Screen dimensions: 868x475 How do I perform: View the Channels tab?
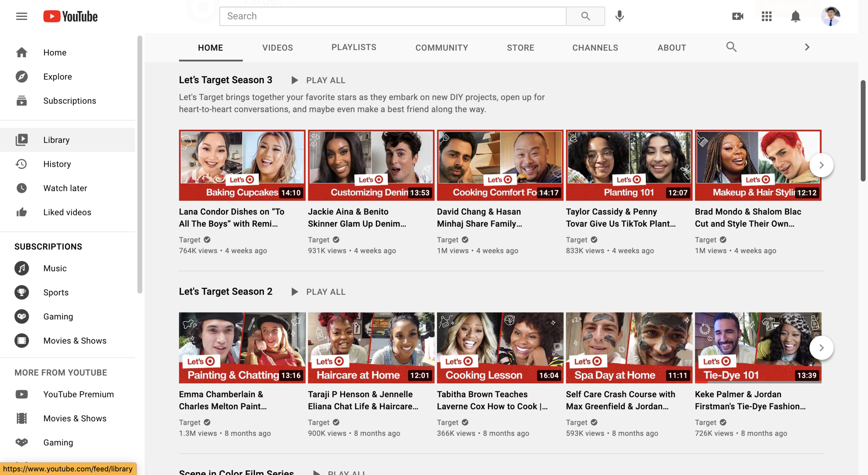[595, 48]
